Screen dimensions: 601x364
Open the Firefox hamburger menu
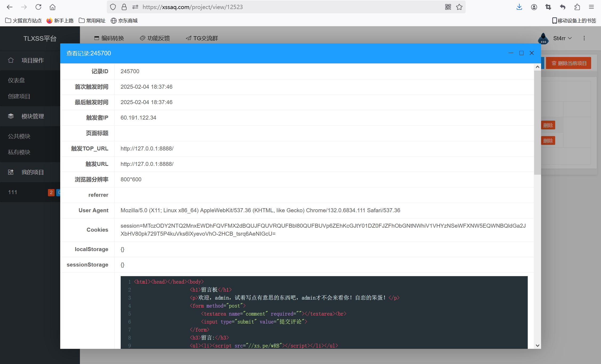(591, 7)
